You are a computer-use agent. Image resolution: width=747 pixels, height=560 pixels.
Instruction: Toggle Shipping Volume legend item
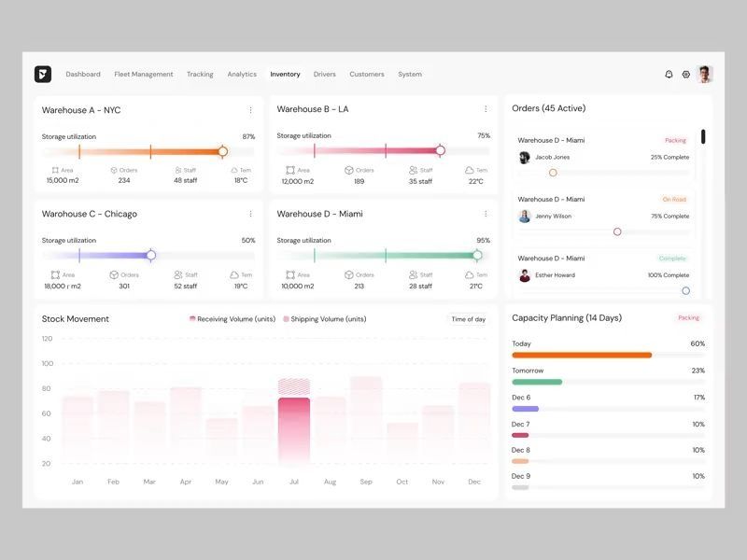[325, 319]
